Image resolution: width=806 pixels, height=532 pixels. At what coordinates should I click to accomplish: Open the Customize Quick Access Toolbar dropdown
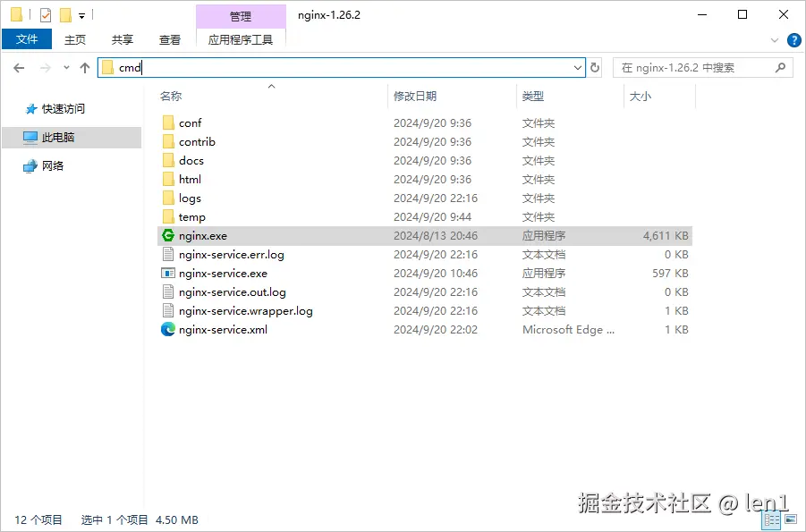pyautogui.click(x=81, y=16)
